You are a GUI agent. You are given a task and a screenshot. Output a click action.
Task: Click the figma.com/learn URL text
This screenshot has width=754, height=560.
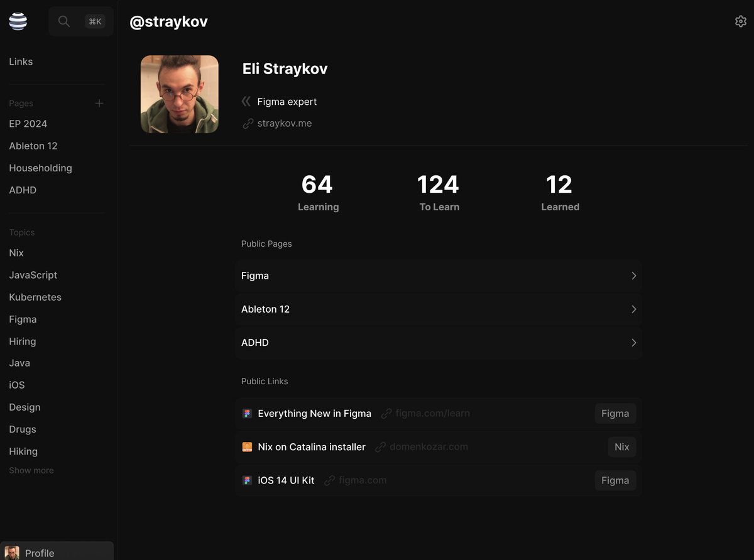click(433, 414)
